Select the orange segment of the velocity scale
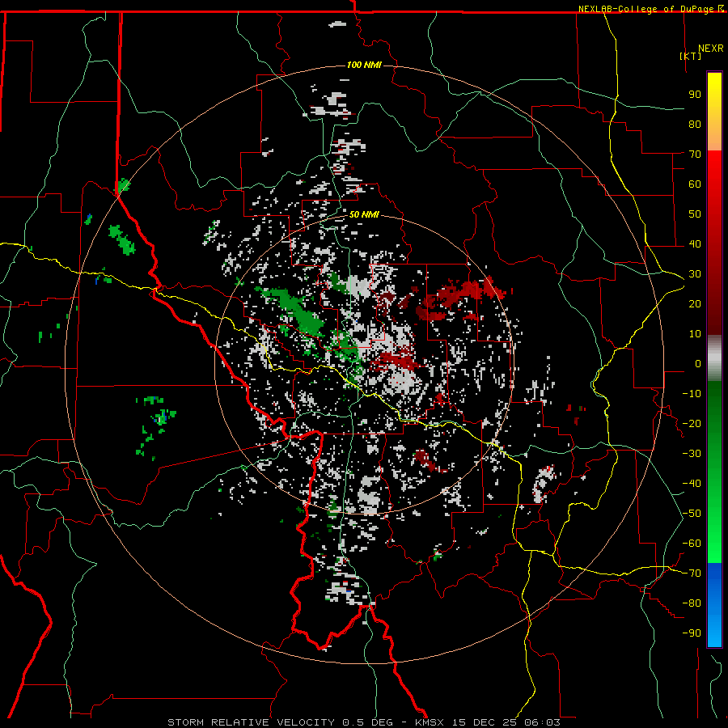The width and height of the screenshot is (728, 728). point(714,138)
